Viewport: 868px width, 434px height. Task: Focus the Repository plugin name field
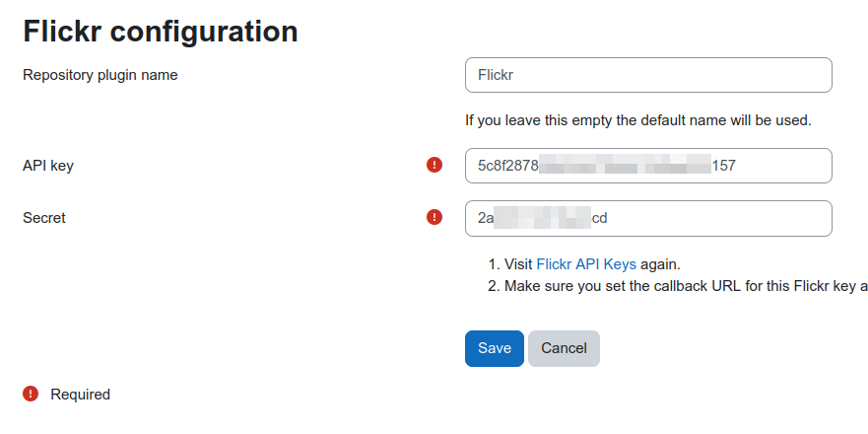(x=648, y=75)
